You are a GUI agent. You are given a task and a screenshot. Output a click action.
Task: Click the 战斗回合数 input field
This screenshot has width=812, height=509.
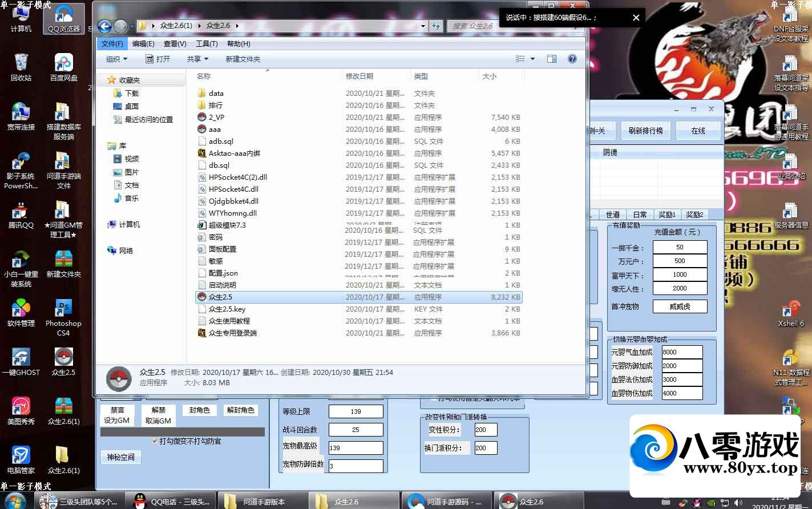(x=356, y=430)
